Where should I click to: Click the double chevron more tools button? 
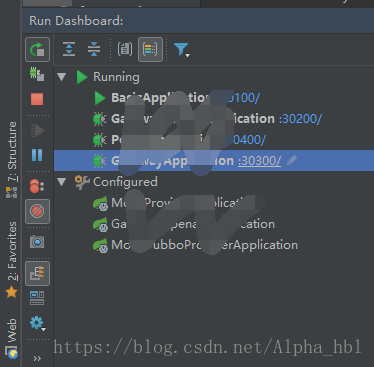37,358
